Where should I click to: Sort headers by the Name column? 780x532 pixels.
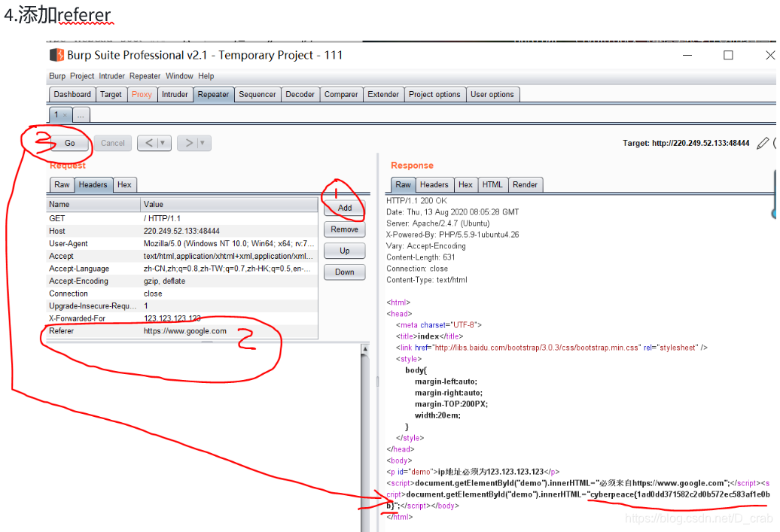coord(93,205)
